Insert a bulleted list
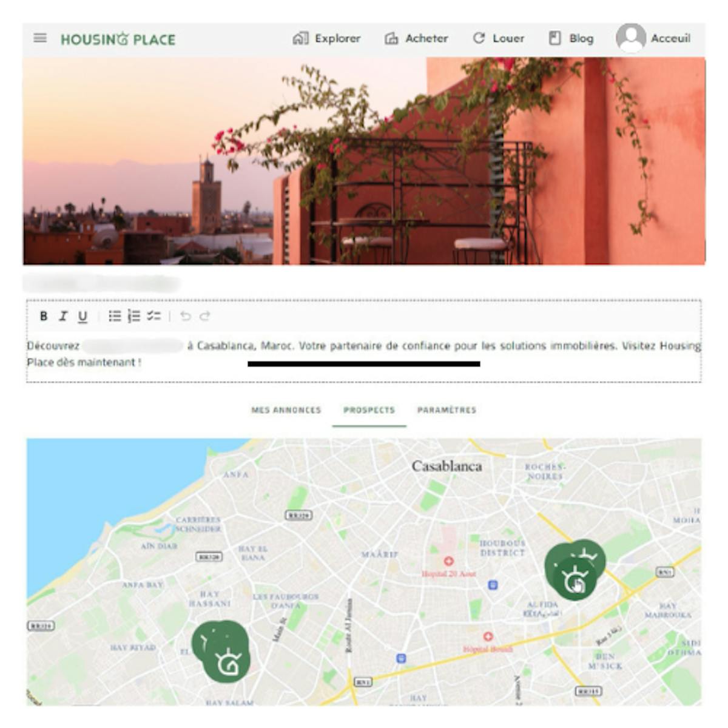 [x=115, y=316]
